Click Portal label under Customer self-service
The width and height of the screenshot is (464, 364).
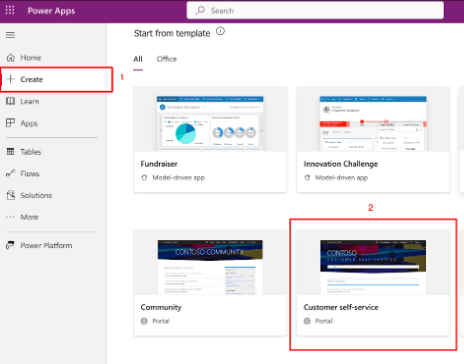click(324, 321)
